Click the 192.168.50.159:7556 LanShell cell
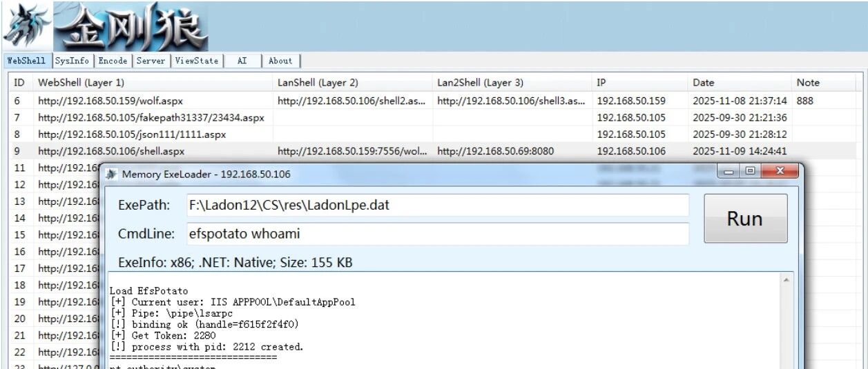 tap(352, 151)
